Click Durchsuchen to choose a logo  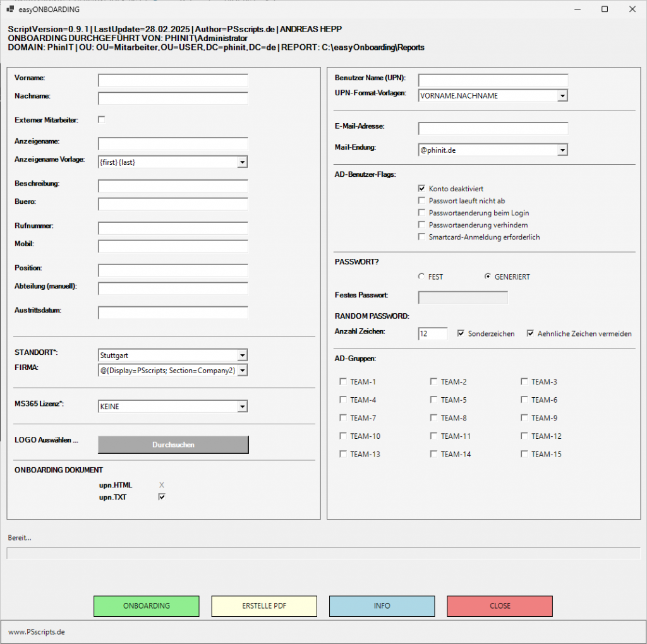pos(173,445)
